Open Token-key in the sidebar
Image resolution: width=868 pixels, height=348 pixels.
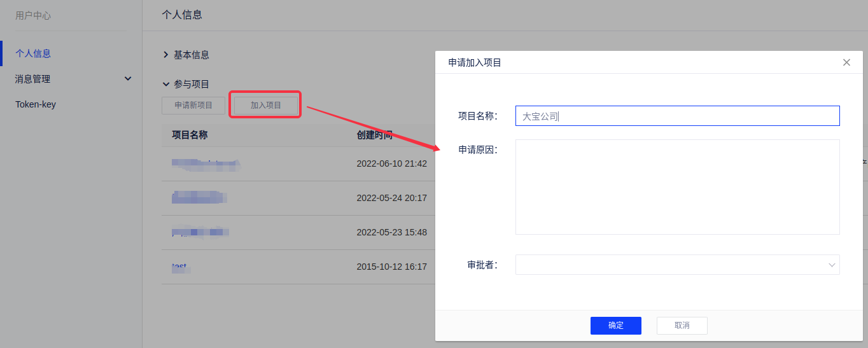[x=36, y=104]
